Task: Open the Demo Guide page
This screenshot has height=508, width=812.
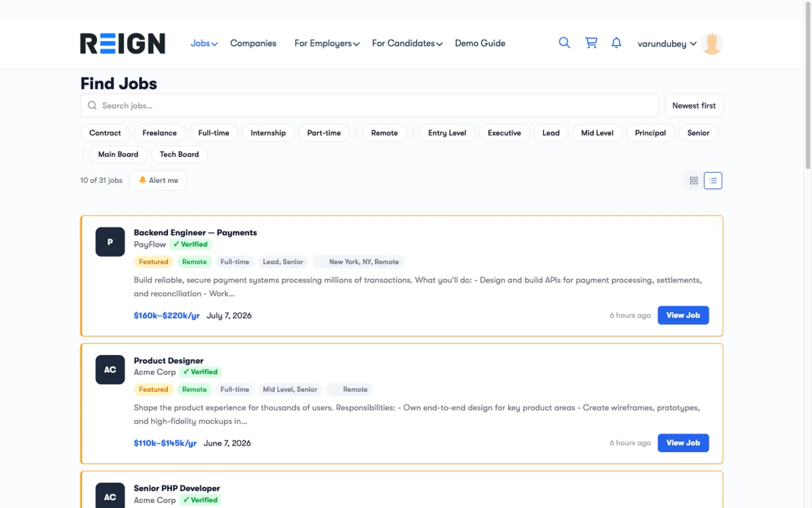Action: (480, 44)
